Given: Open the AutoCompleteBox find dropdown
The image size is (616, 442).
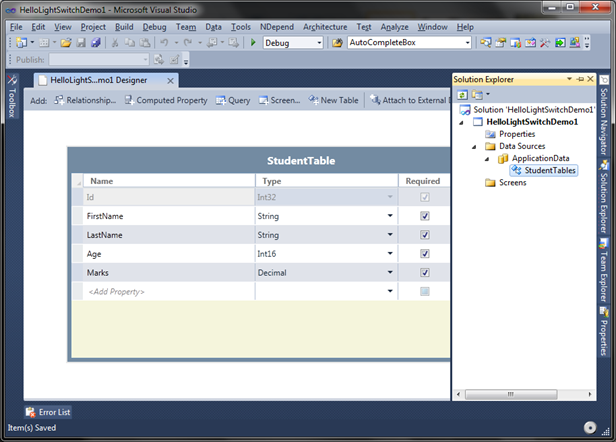Looking at the screenshot, I should [x=468, y=42].
